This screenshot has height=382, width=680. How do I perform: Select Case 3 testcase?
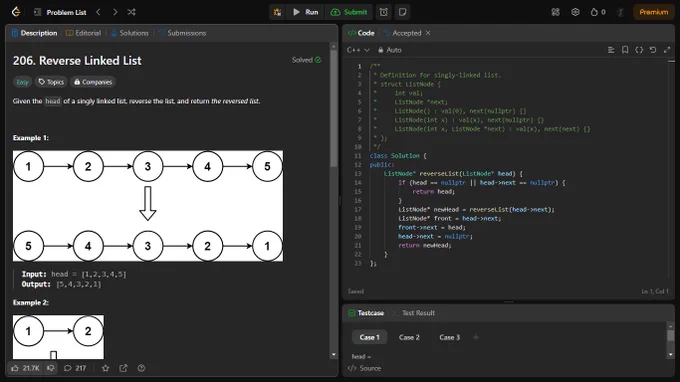(x=449, y=337)
